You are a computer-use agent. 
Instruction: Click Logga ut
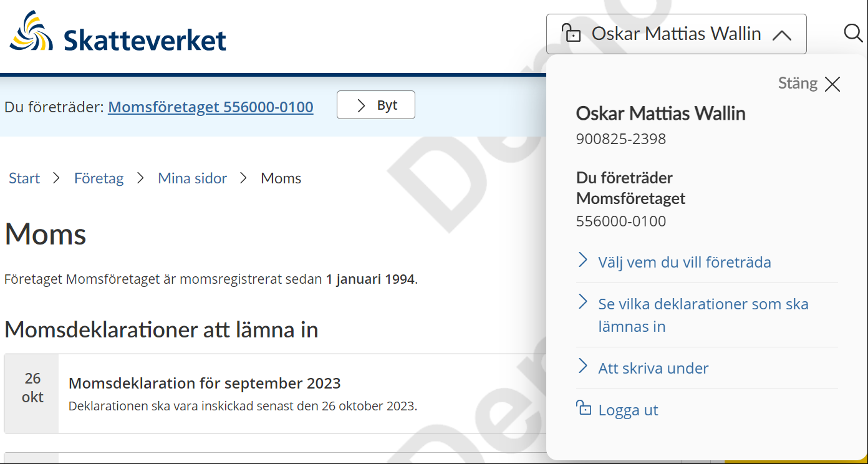point(628,410)
